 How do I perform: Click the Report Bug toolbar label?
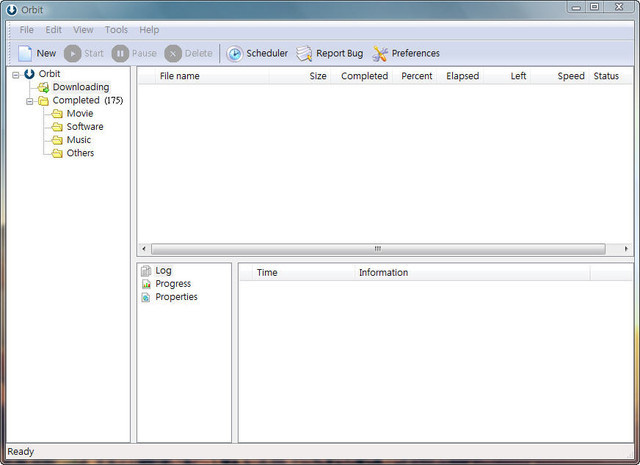(x=340, y=53)
